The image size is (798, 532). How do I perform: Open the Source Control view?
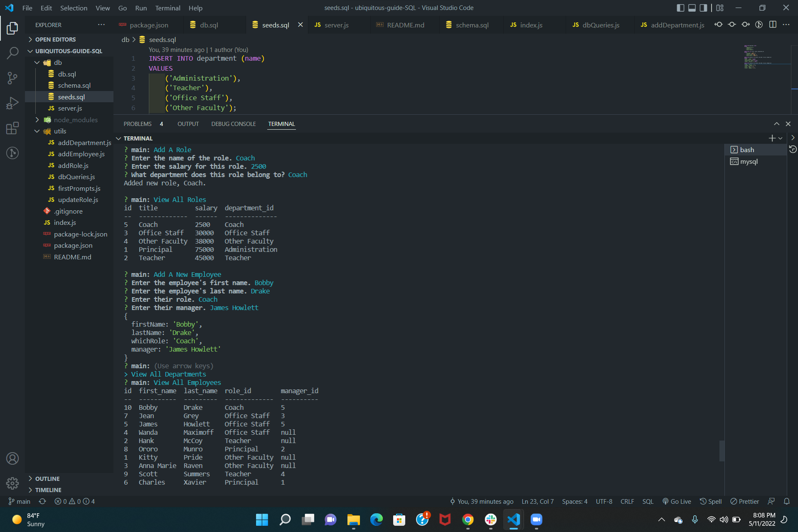[x=12, y=78]
